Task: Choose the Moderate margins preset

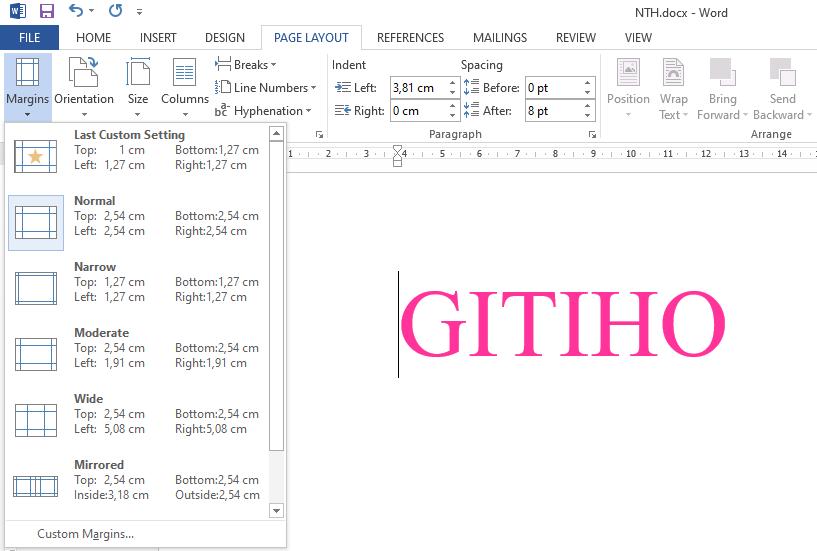Action: (x=137, y=354)
